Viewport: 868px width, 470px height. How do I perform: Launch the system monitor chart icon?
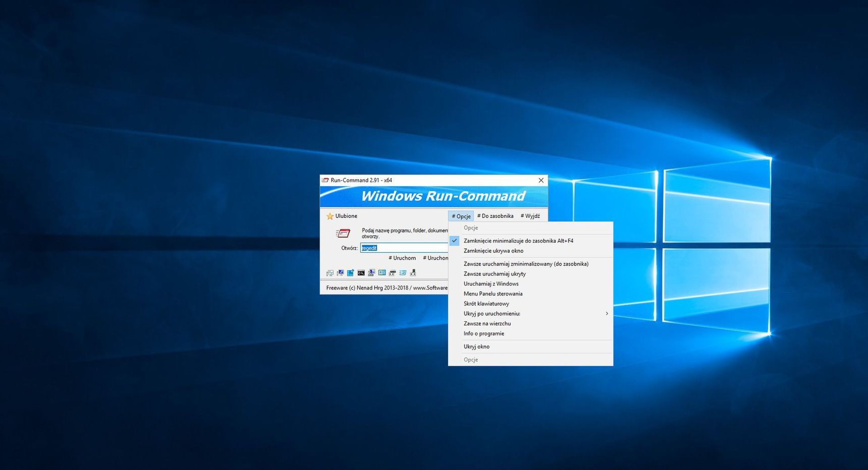pos(330,273)
